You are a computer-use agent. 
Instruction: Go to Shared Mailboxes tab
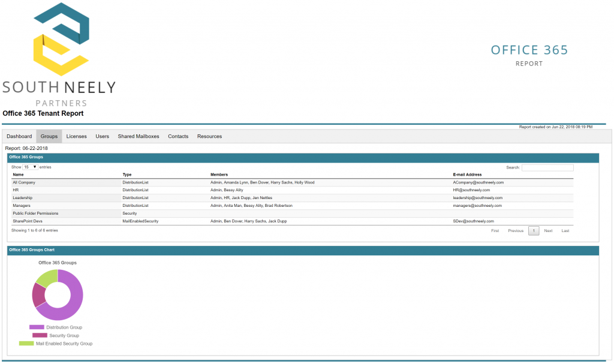coord(139,136)
